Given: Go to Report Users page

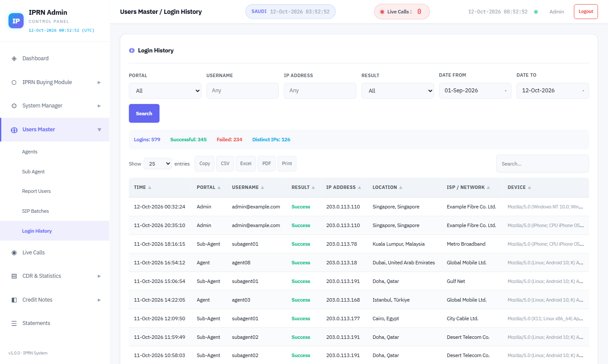Looking at the screenshot, I should click(x=55, y=191).
